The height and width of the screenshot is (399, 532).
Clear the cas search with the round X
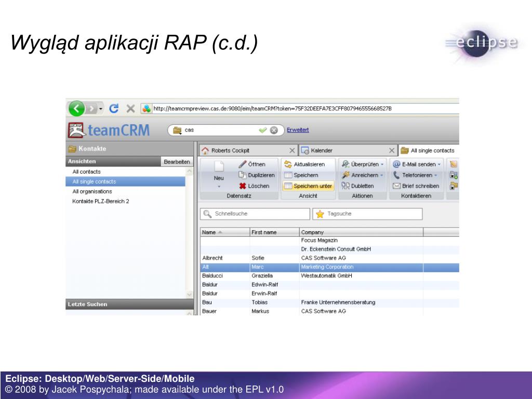click(274, 130)
